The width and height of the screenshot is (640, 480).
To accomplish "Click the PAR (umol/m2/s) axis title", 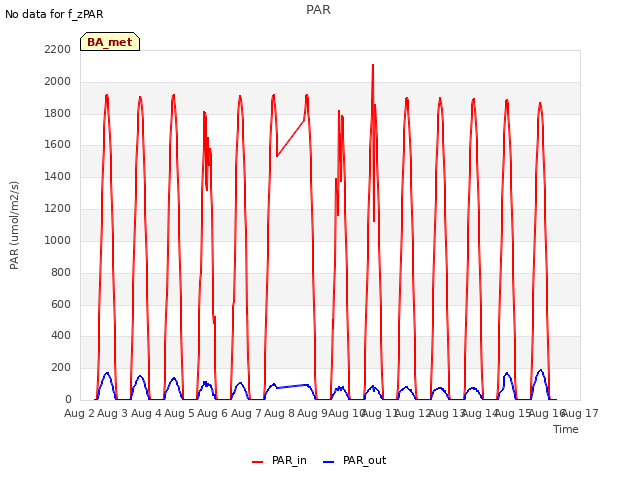I will [x=14, y=225].
